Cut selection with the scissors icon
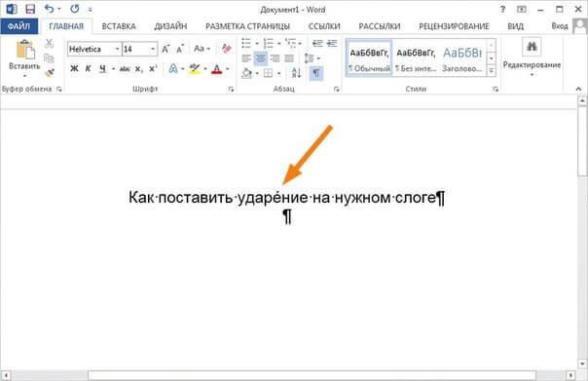The image size is (588, 381). [x=49, y=44]
